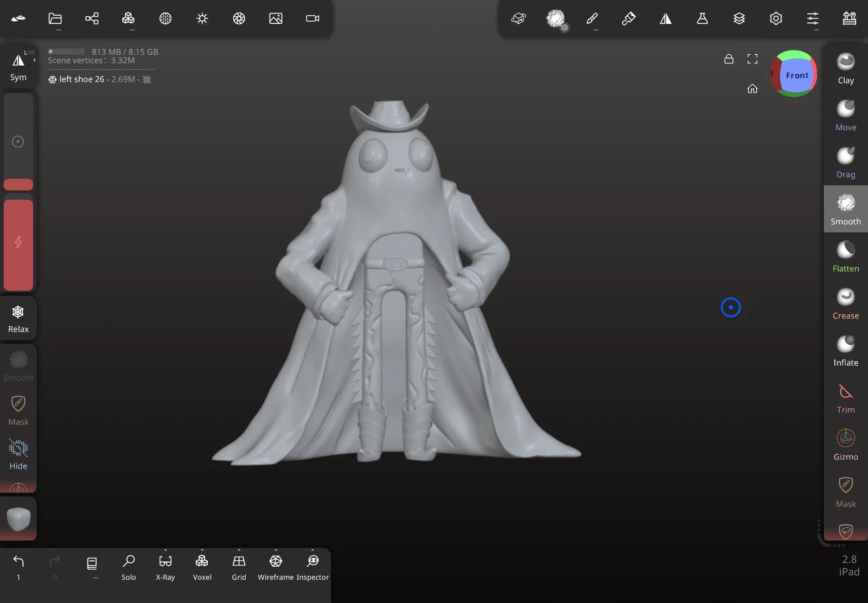Screen dimensions: 868x603
Task: Activate Mask shortcut in left sidebar
Action: [18, 411]
